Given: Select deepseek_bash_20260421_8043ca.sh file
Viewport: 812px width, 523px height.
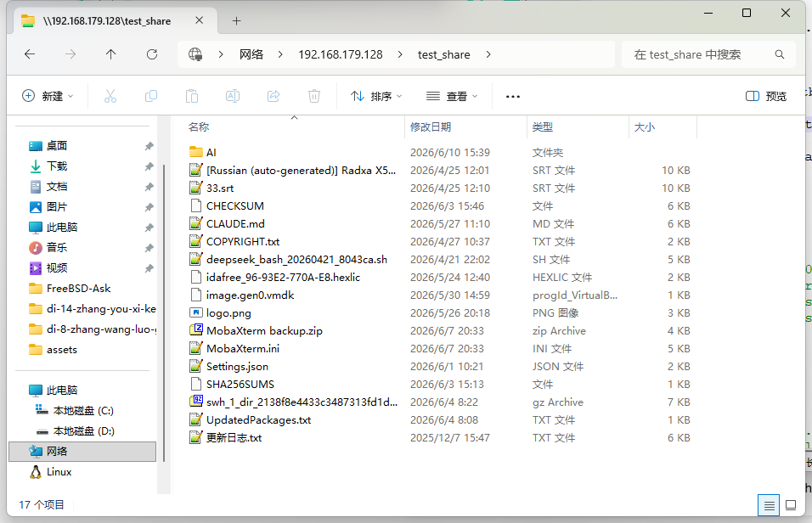Looking at the screenshot, I should 296,260.
